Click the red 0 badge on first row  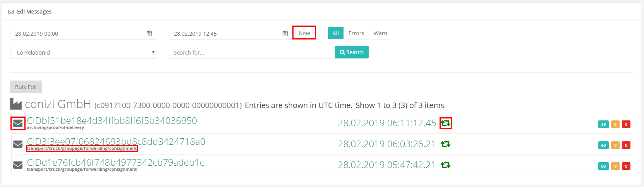[626, 124]
